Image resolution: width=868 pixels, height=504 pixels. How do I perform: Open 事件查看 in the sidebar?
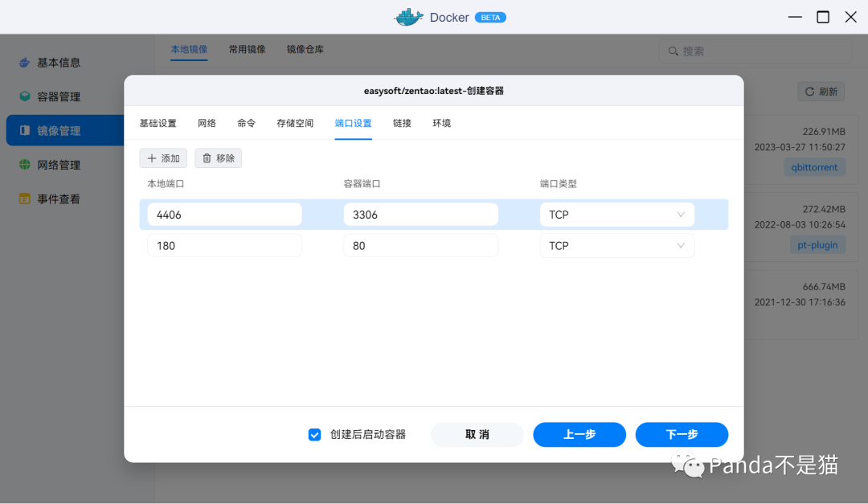(50, 199)
